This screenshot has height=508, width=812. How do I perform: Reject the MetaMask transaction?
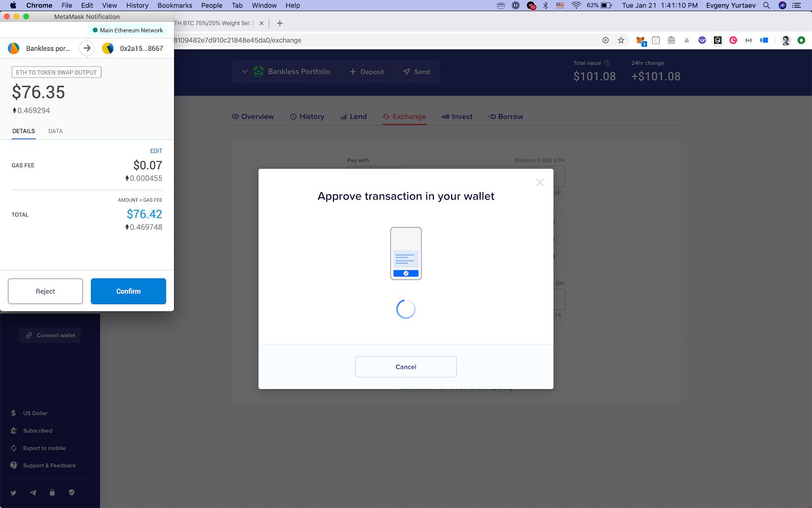tap(45, 291)
